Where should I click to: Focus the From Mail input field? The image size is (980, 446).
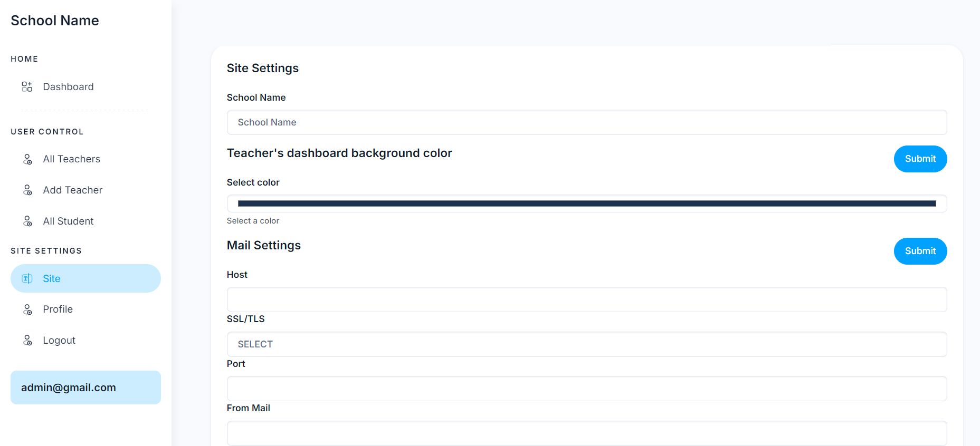pyautogui.click(x=586, y=433)
